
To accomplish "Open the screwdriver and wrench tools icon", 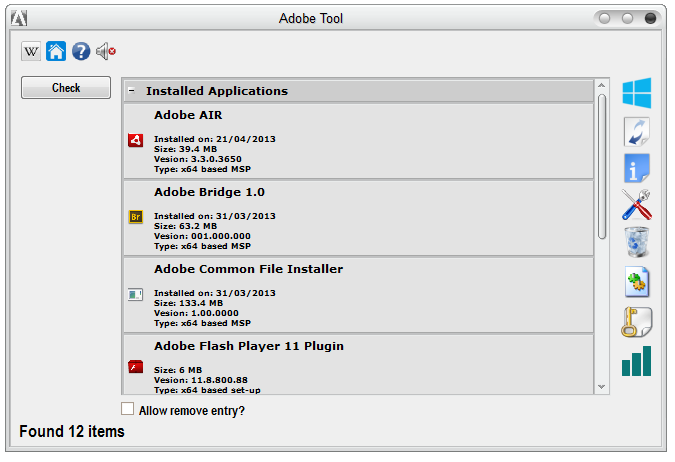I will pyautogui.click(x=637, y=205).
